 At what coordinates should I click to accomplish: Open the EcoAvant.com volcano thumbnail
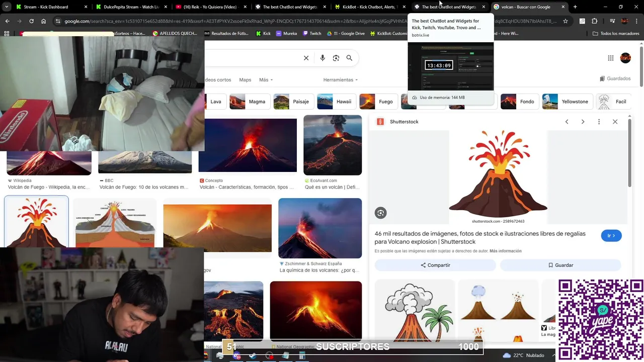click(x=333, y=145)
